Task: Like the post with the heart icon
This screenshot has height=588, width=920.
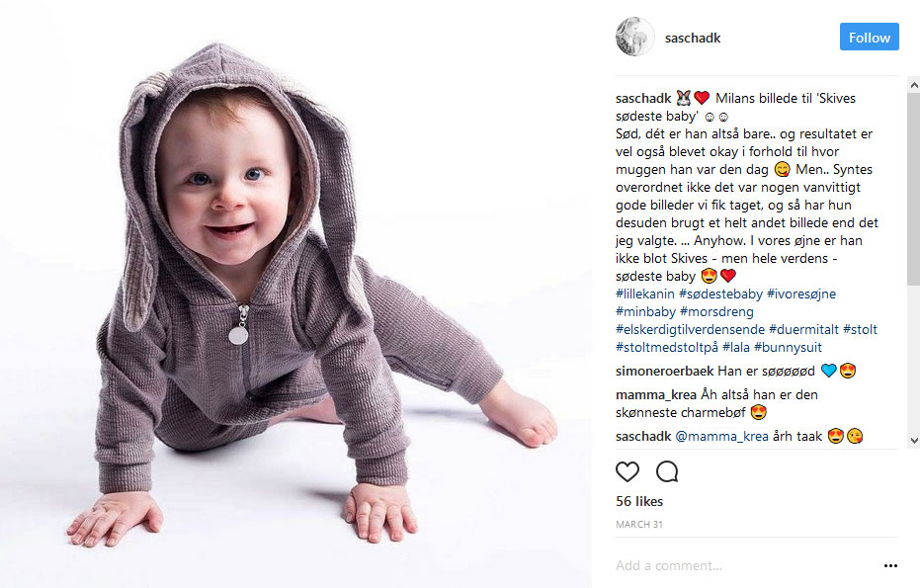Action: [x=627, y=471]
